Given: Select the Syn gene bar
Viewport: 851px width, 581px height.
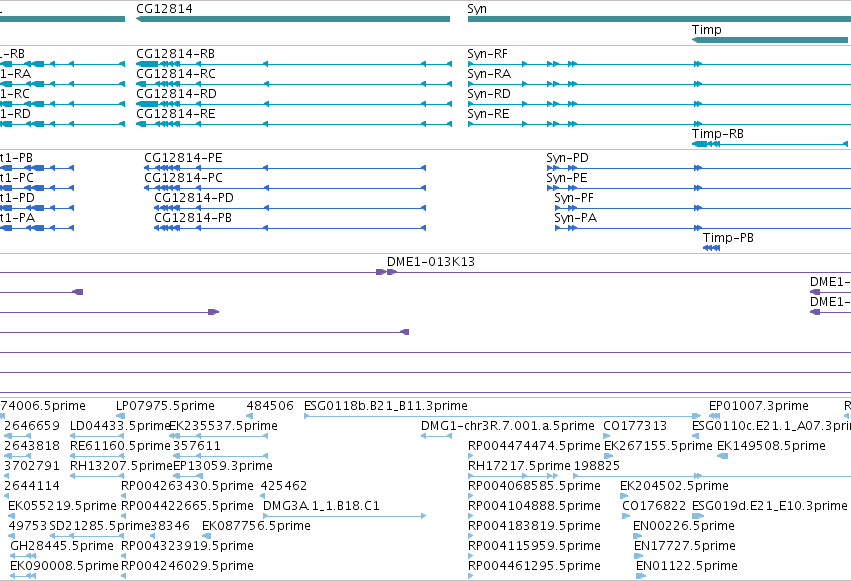Looking at the screenshot, I should click(659, 19).
